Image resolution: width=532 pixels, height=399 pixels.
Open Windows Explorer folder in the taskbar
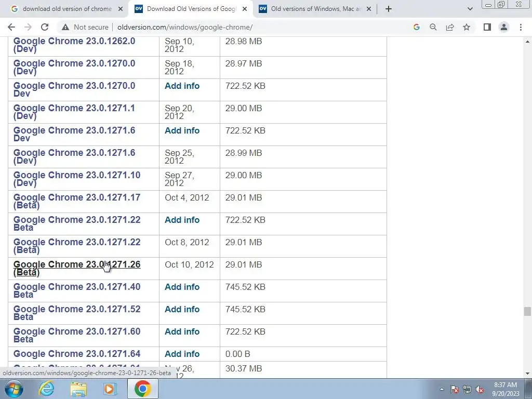pos(78,389)
